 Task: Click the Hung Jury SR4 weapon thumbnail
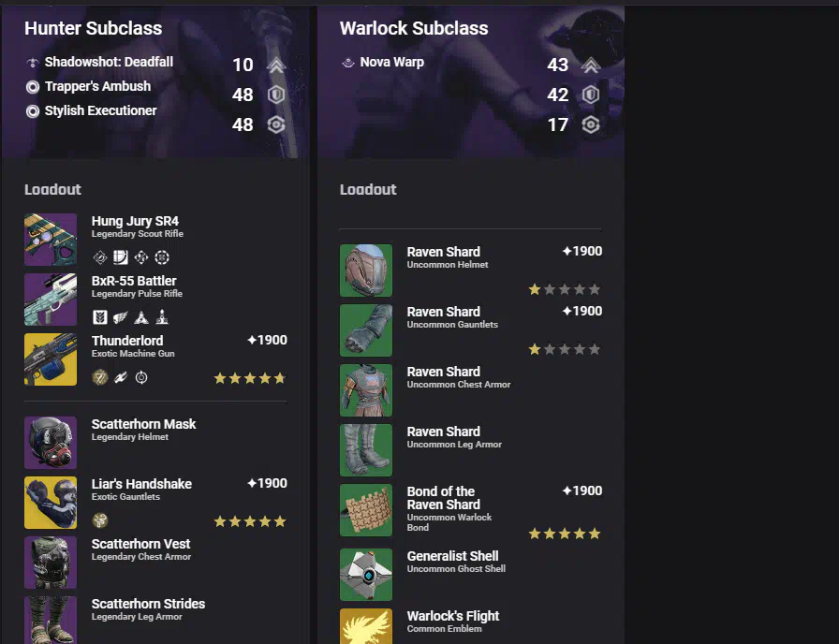tap(51, 240)
